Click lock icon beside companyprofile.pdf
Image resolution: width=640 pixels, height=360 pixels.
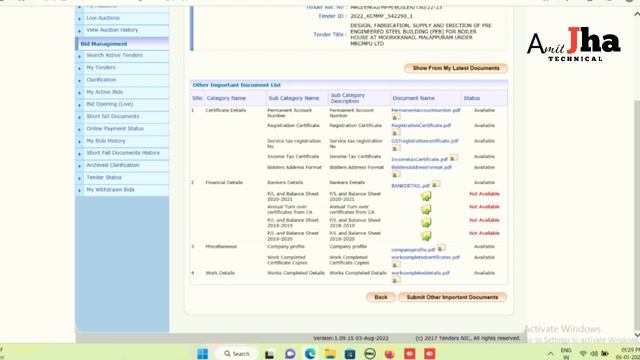click(441, 248)
